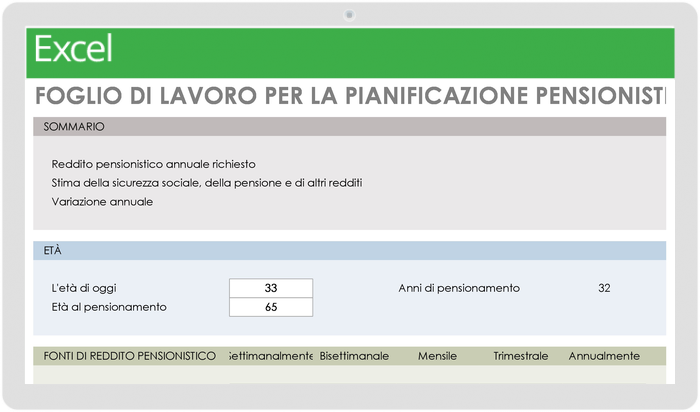
Task: Select 'Reddito pensionistico annuale richiesto' row
Action: point(154,164)
